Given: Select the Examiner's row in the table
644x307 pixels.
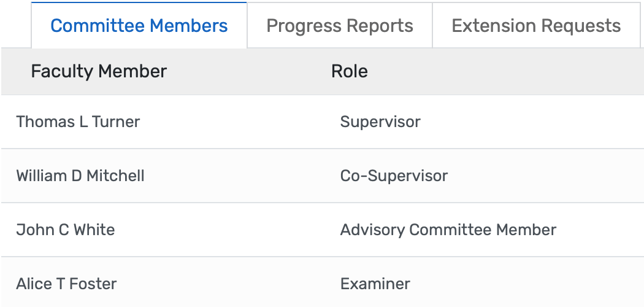Looking at the screenshot, I should [x=245, y=284].
